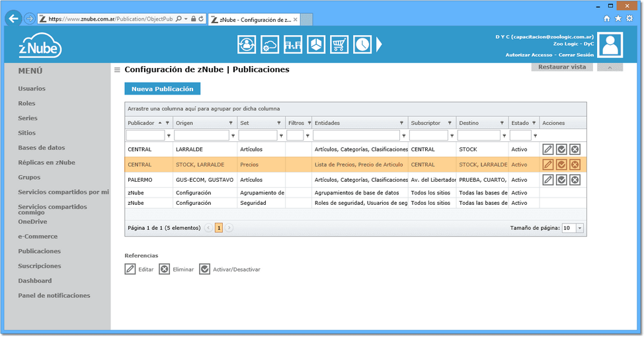Viewport: 644px width, 337px height.
Task: Open Dashboard menu item
Action: (x=35, y=281)
